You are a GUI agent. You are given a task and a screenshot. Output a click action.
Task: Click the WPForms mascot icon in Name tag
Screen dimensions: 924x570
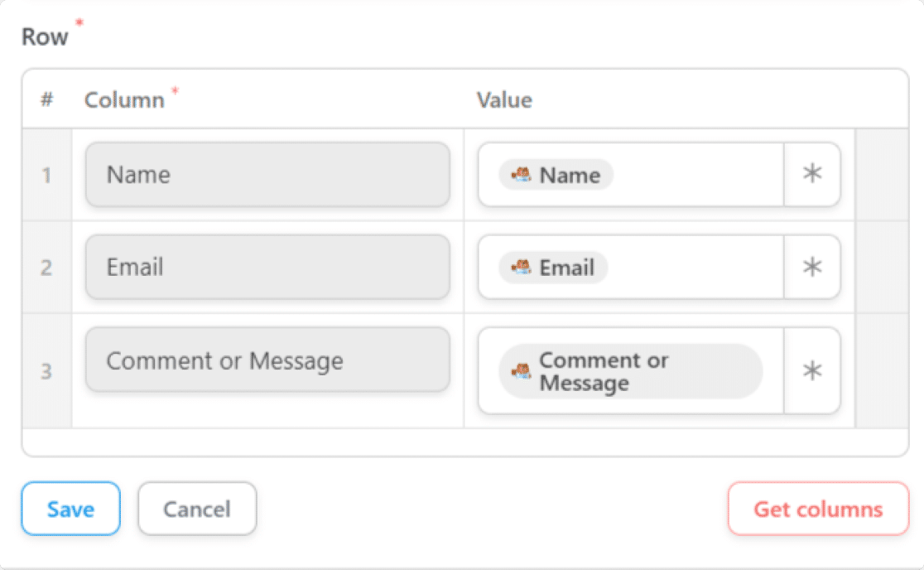point(522,175)
